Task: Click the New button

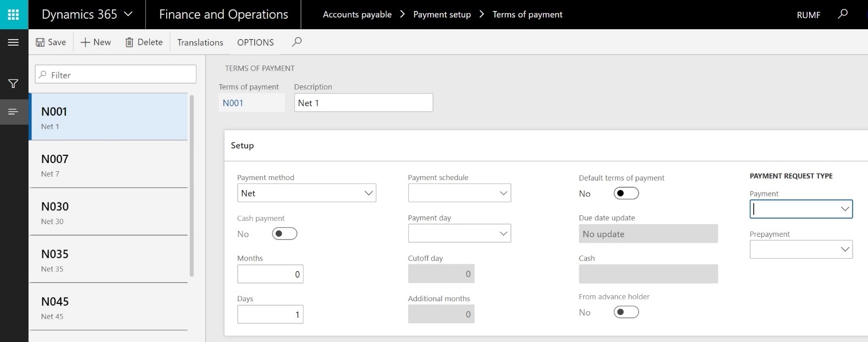Action: pyautogui.click(x=96, y=42)
